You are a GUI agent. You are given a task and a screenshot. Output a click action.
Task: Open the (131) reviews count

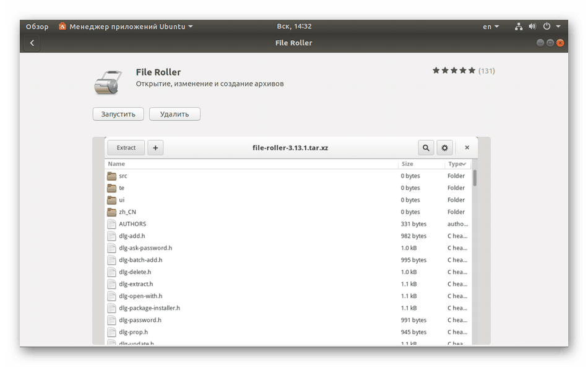coord(486,71)
